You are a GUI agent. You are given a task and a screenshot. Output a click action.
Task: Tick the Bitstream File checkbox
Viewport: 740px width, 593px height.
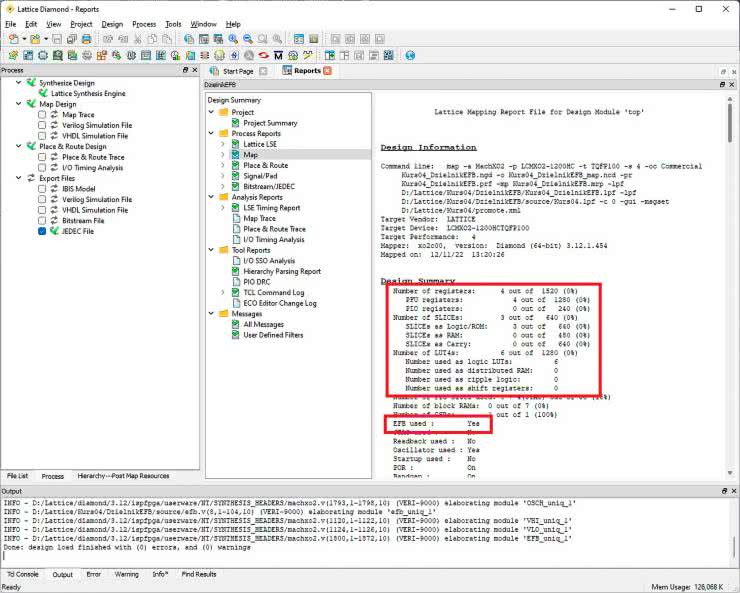(42, 221)
